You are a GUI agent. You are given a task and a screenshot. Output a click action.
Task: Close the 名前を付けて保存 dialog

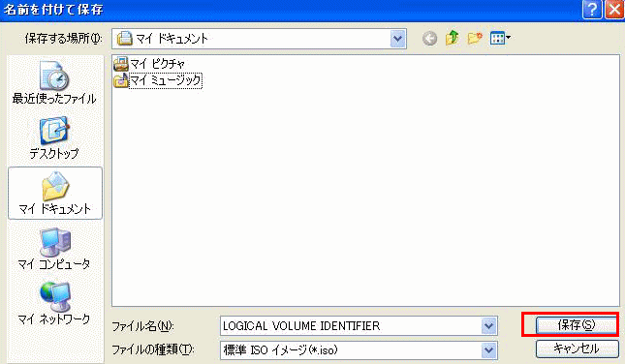[614, 9]
